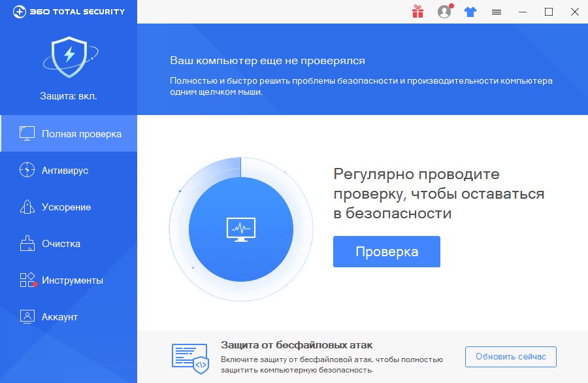588x383 pixels.
Task: Toggle protection via Защита: вкл. label
Action: click(x=69, y=95)
